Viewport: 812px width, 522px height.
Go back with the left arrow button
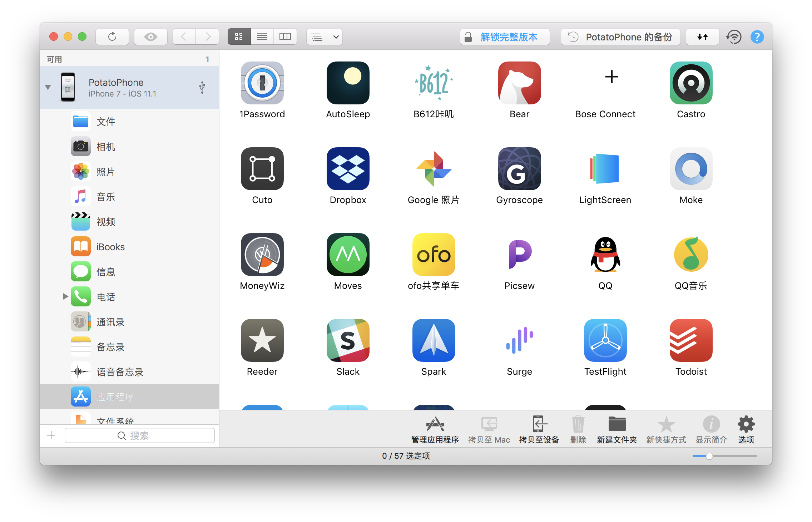184,36
